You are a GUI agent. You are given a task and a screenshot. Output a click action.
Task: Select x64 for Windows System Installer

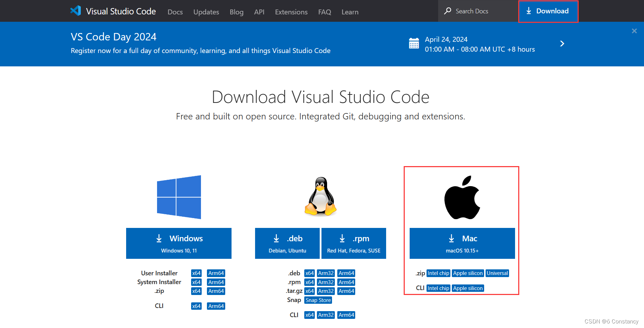coord(196,282)
